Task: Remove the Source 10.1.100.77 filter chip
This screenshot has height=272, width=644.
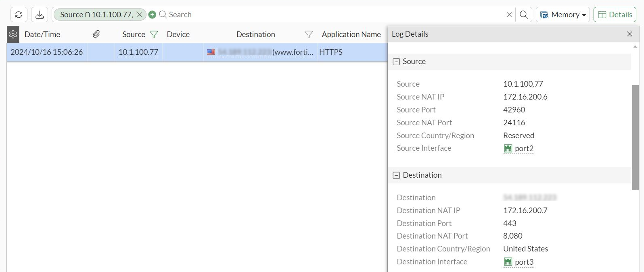Action: (x=140, y=15)
